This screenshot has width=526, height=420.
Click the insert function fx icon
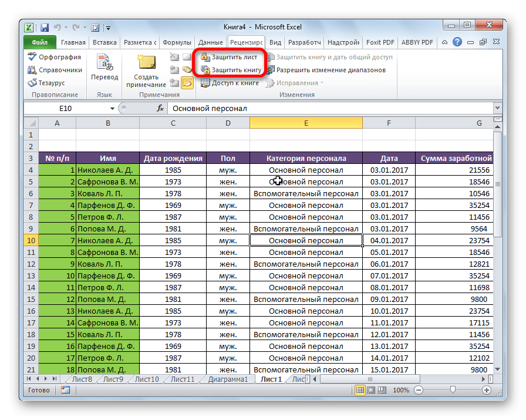160,108
